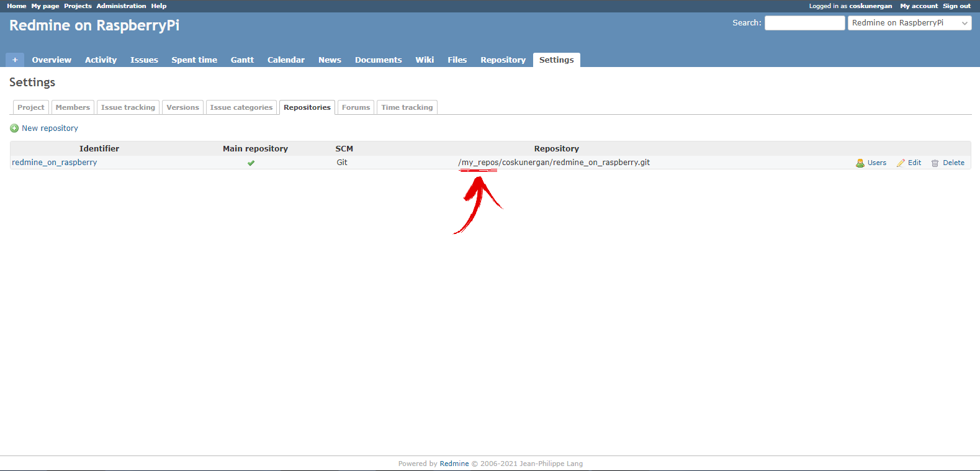The width and height of the screenshot is (980, 471).
Task: Go to the News tab
Action: point(330,60)
